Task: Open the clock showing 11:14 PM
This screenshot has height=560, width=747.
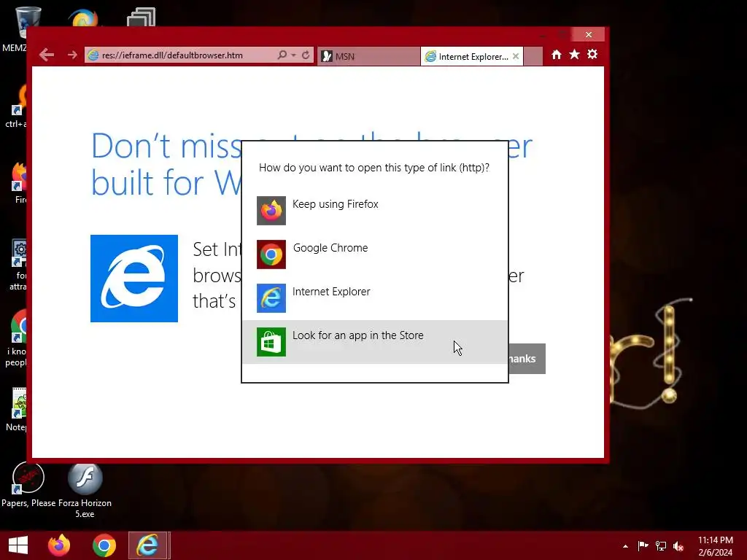Action: tap(716, 545)
